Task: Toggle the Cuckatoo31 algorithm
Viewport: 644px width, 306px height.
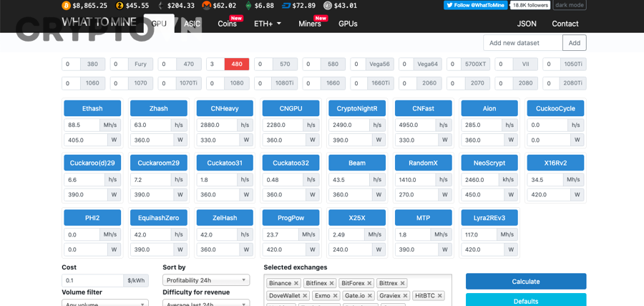Action: pos(225,163)
